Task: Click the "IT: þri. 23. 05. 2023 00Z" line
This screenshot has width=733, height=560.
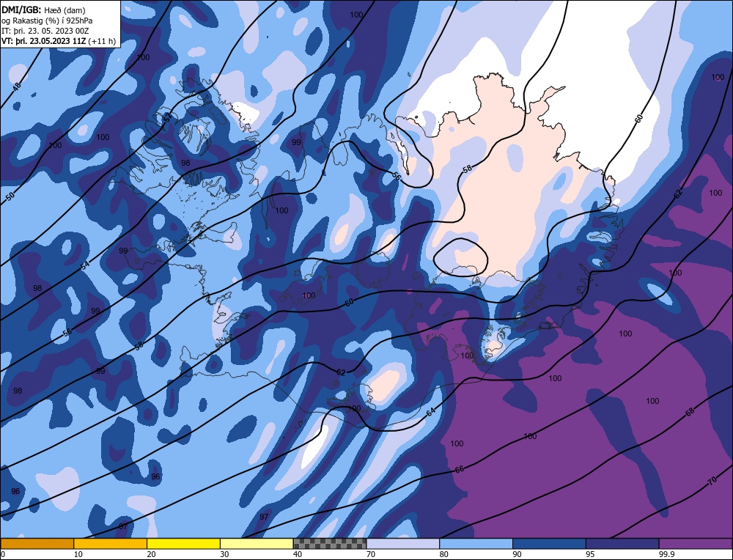Action: click(x=45, y=31)
